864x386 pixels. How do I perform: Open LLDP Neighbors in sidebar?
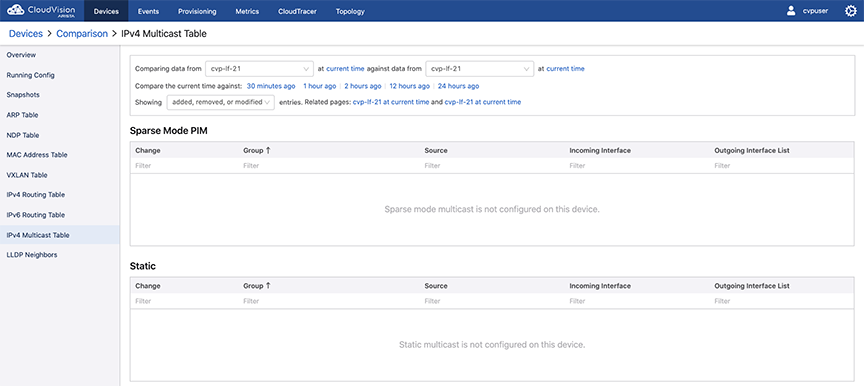(x=32, y=255)
